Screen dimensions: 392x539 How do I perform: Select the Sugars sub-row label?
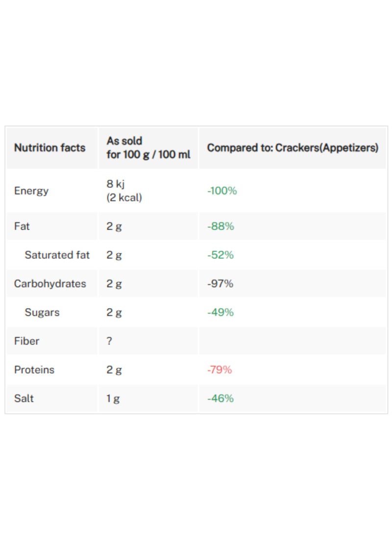42,312
